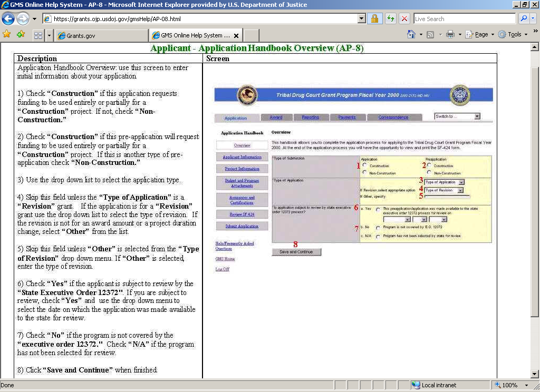Click the Print icon in toolbar
The height and width of the screenshot is (392, 540).
click(450, 34)
